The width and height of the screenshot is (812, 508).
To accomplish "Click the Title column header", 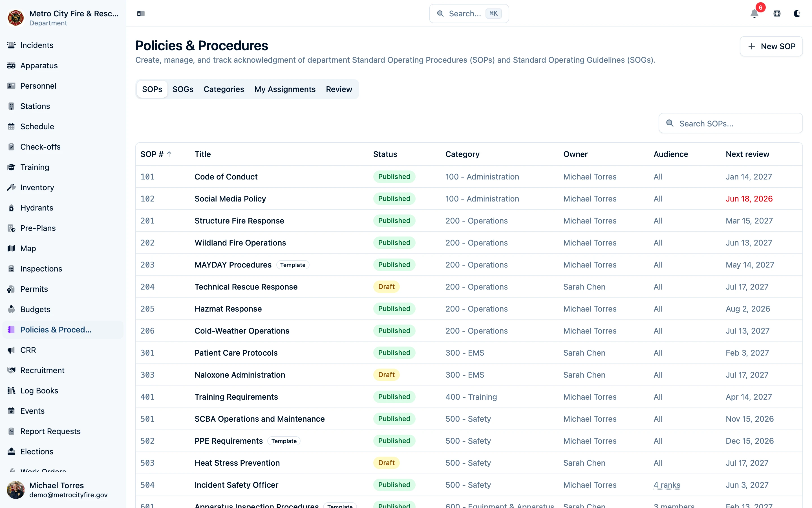I will [203, 154].
